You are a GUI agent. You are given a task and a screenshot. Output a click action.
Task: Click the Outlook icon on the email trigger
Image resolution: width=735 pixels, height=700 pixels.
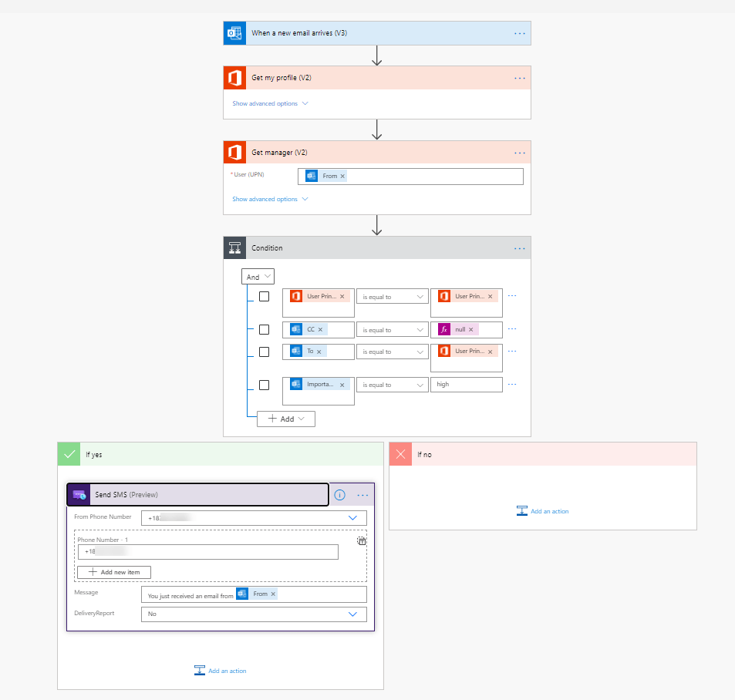pos(234,33)
